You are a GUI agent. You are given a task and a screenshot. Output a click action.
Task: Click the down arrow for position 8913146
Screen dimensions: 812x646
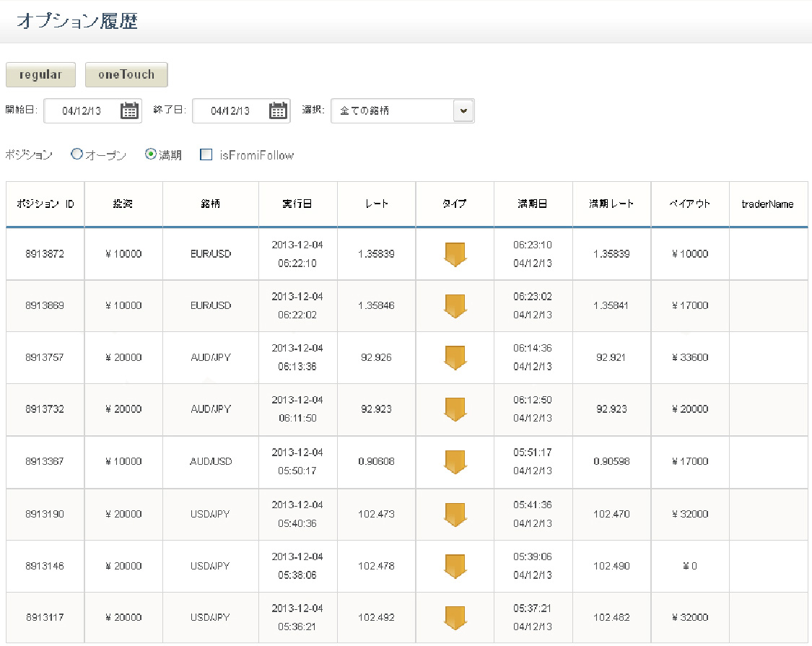pos(455,566)
